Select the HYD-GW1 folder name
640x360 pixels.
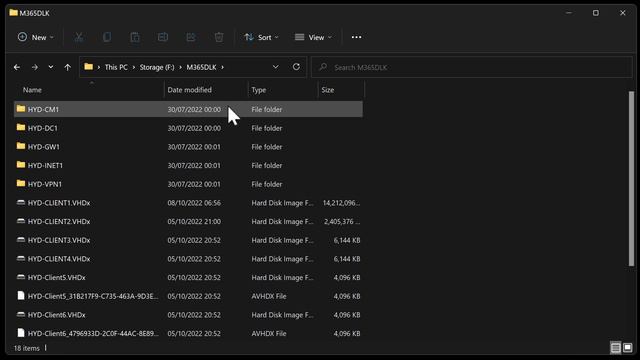tap(44, 147)
